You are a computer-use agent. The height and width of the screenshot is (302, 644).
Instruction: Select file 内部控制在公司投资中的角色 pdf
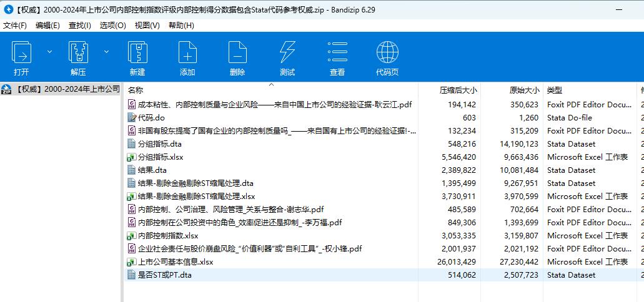click(240, 223)
